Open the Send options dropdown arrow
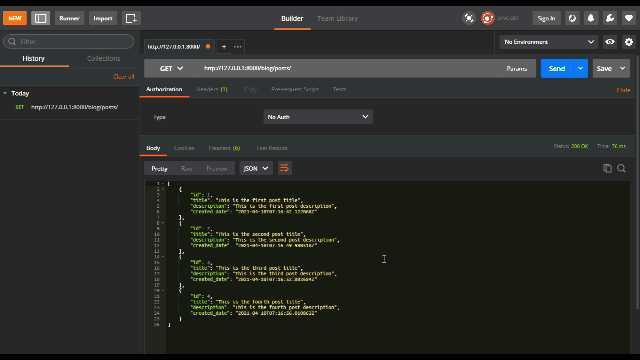The image size is (640, 360). [580, 69]
